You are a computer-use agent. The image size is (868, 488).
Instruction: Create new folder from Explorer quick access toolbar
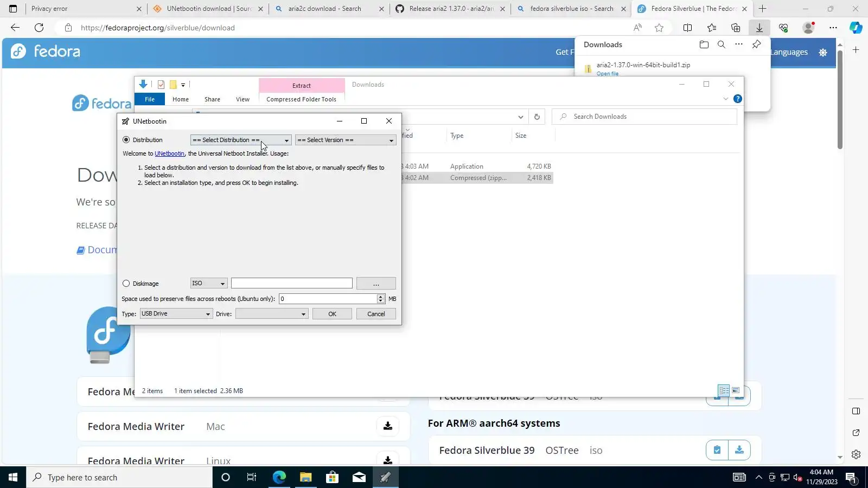pyautogui.click(x=173, y=85)
